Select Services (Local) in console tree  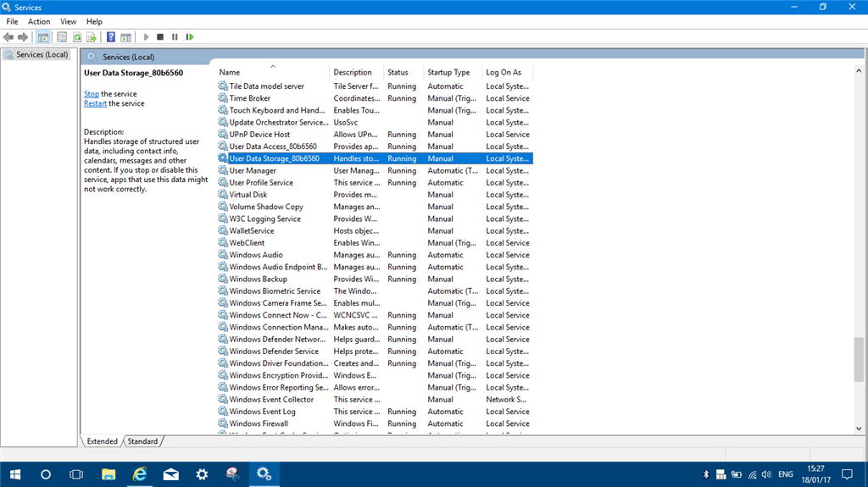pyautogui.click(x=36, y=55)
